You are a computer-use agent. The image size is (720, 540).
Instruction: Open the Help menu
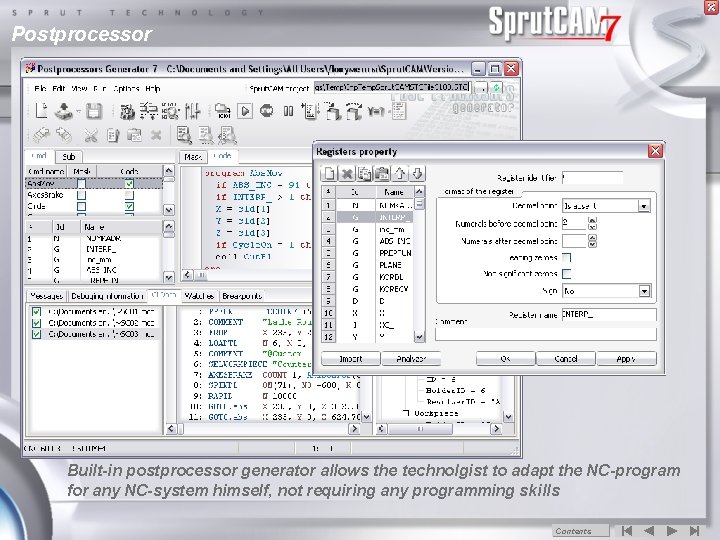click(x=152, y=89)
